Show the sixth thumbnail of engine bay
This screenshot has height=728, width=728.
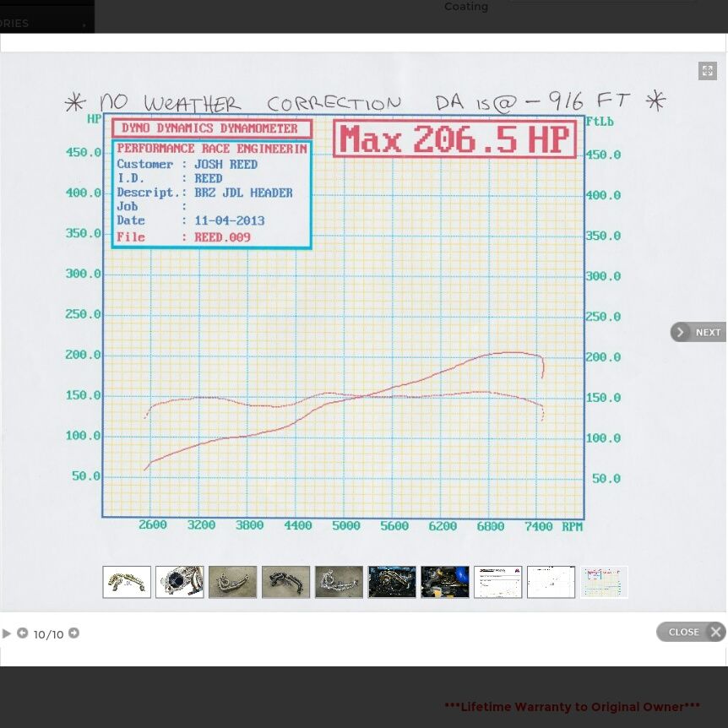click(x=392, y=582)
